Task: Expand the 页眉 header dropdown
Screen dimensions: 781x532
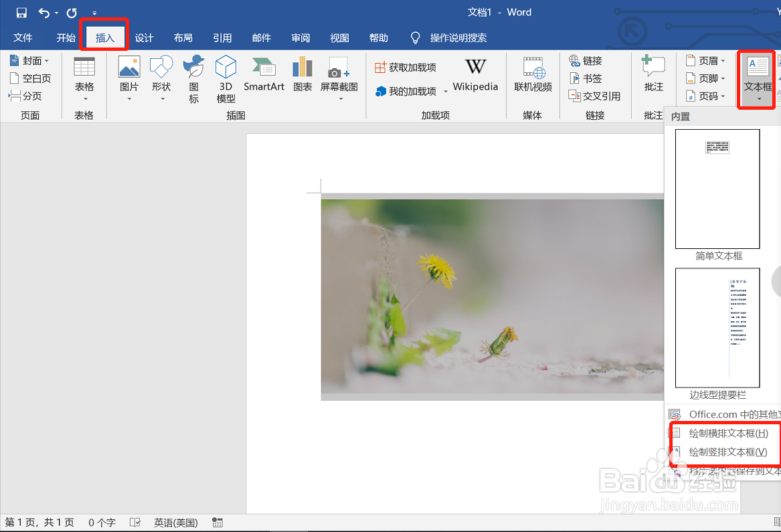Action: pyautogui.click(x=708, y=60)
